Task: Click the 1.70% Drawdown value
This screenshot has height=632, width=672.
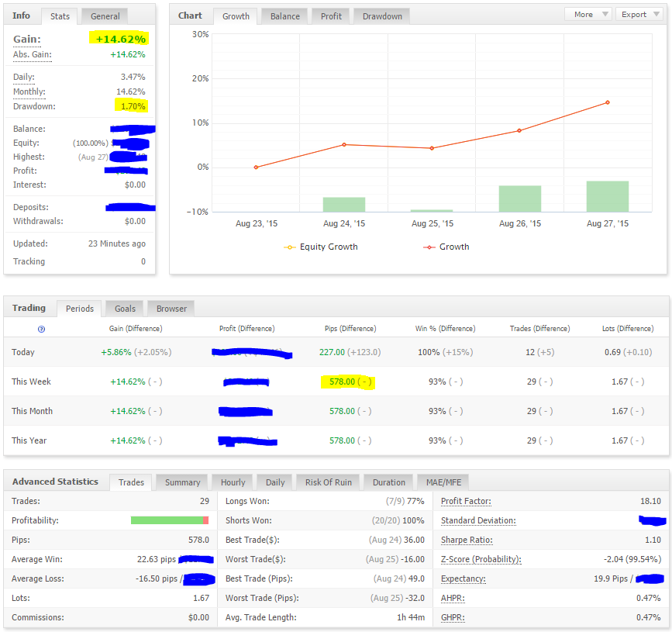Action: 133,106
